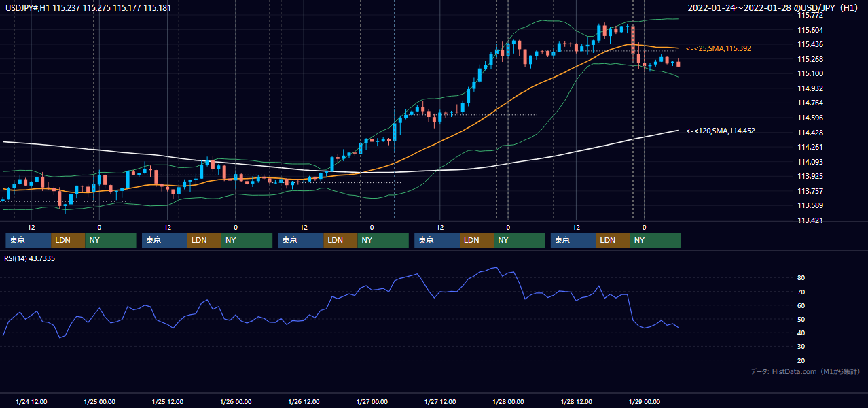Viewport: 868px width, 408px height.
Task: Click the 25 SMA 115.392 orange label
Action: click(x=719, y=49)
